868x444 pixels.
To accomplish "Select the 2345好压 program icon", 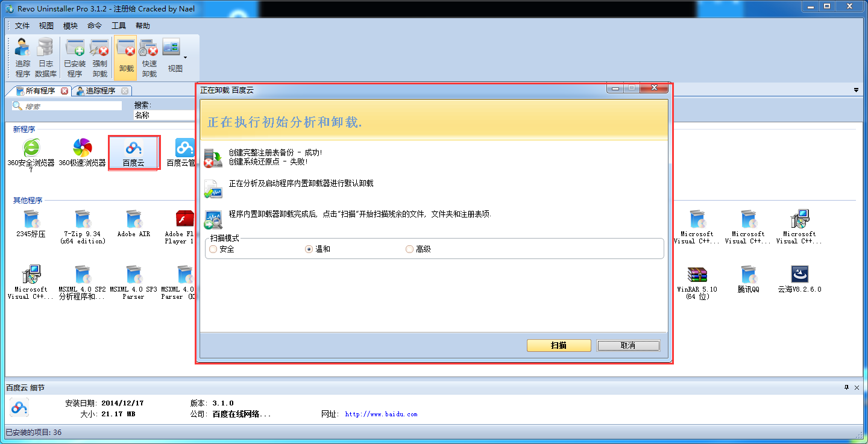I will coord(31,224).
